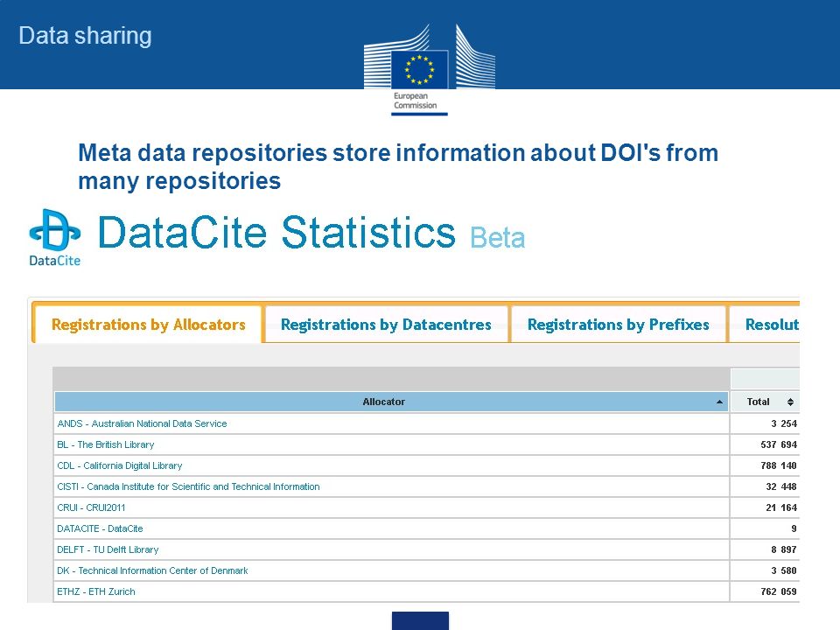
Task: Sort ascending arrow in Allocator header
Action: click(x=719, y=402)
